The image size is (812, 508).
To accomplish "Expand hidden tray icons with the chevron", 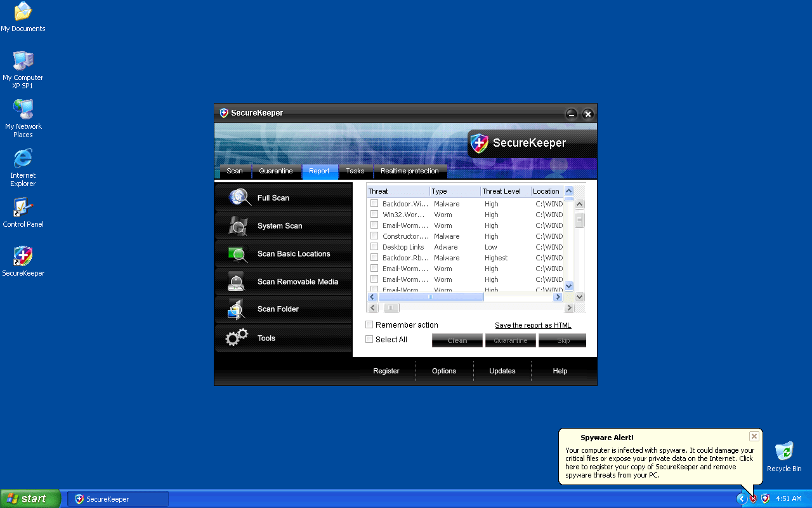I will [742, 498].
